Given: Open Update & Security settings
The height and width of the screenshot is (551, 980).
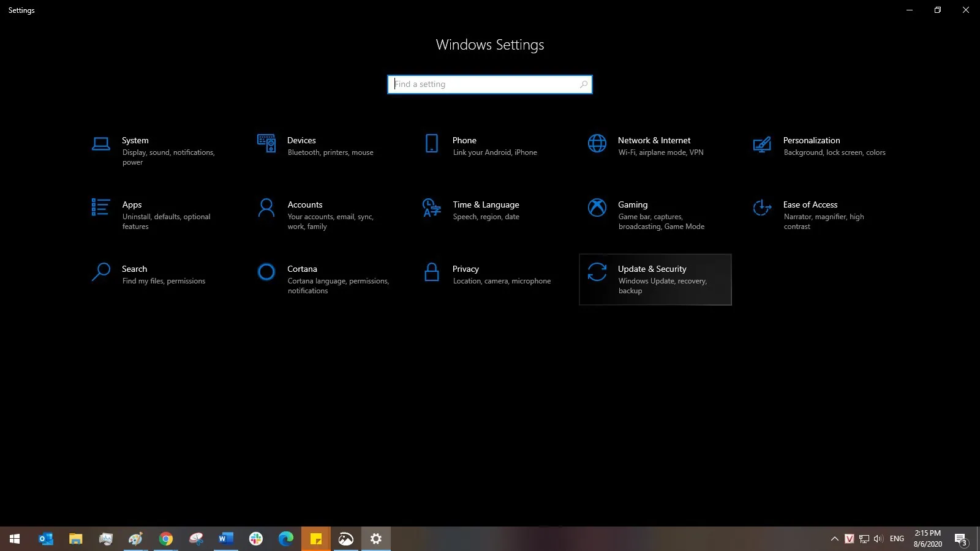Looking at the screenshot, I should point(655,279).
